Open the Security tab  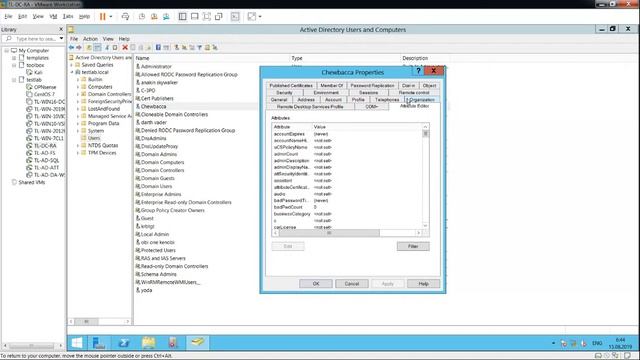284,93
